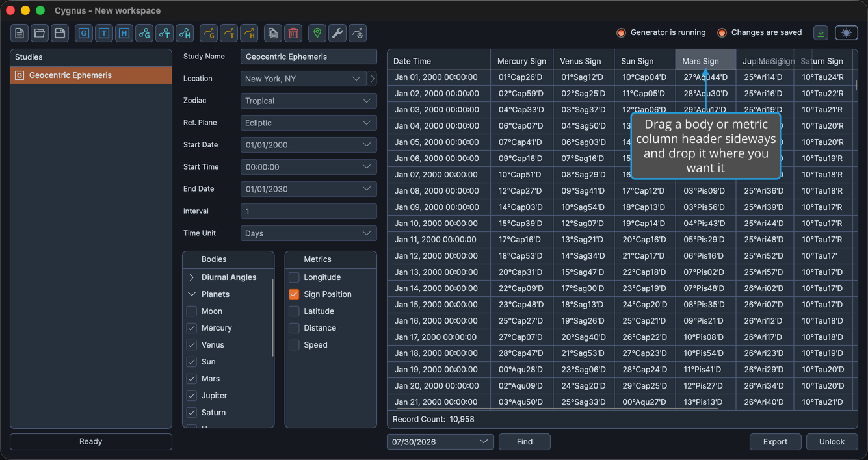Click the Mercury Sign column header
Image resolution: width=868 pixels, height=460 pixels.
coord(521,61)
